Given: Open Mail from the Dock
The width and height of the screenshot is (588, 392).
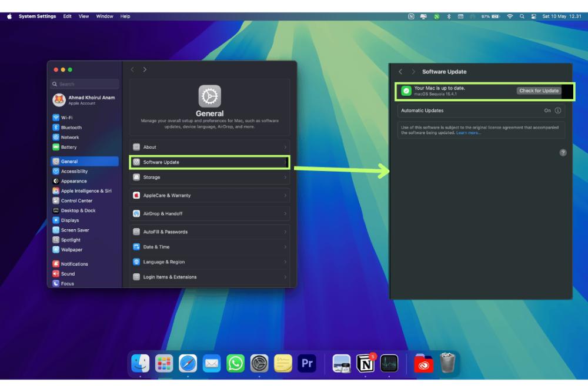Looking at the screenshot, I should click(x=212, y=363).
